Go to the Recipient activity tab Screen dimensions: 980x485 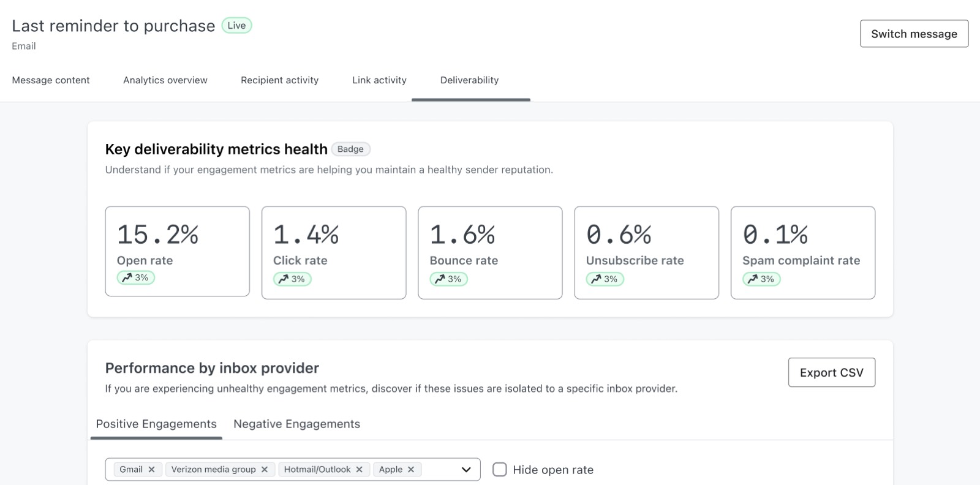(x=279, y=80)
